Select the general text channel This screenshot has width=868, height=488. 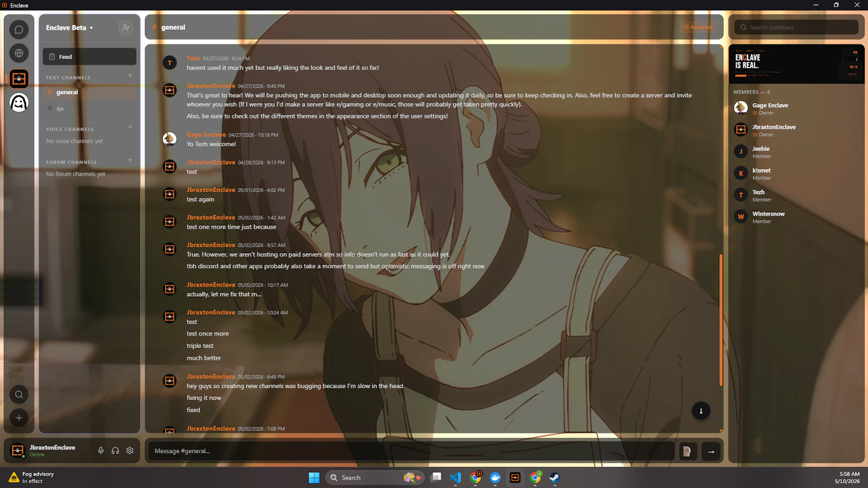(x=90, y=92)
